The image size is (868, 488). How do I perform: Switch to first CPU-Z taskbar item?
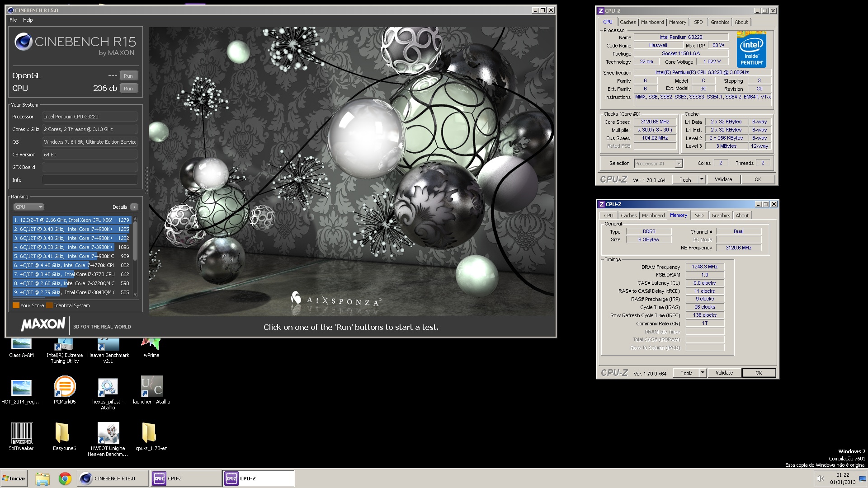tap(186, 479)
